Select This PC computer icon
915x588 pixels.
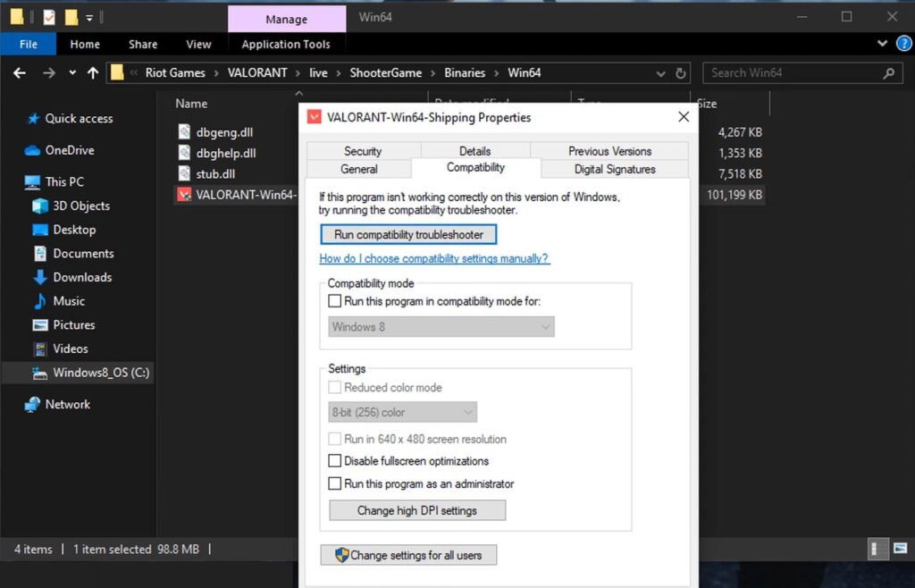pyautogui.click(x=32, y=182)
